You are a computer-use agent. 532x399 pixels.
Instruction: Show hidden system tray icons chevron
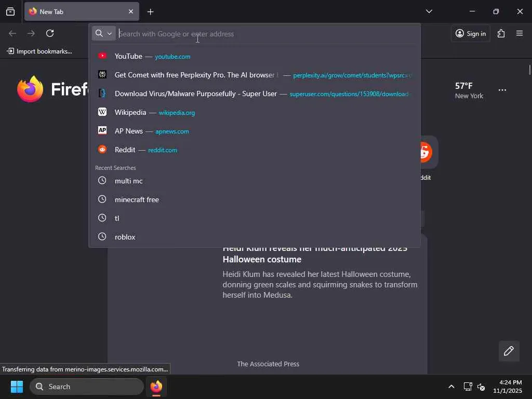[x=451, y=387]
